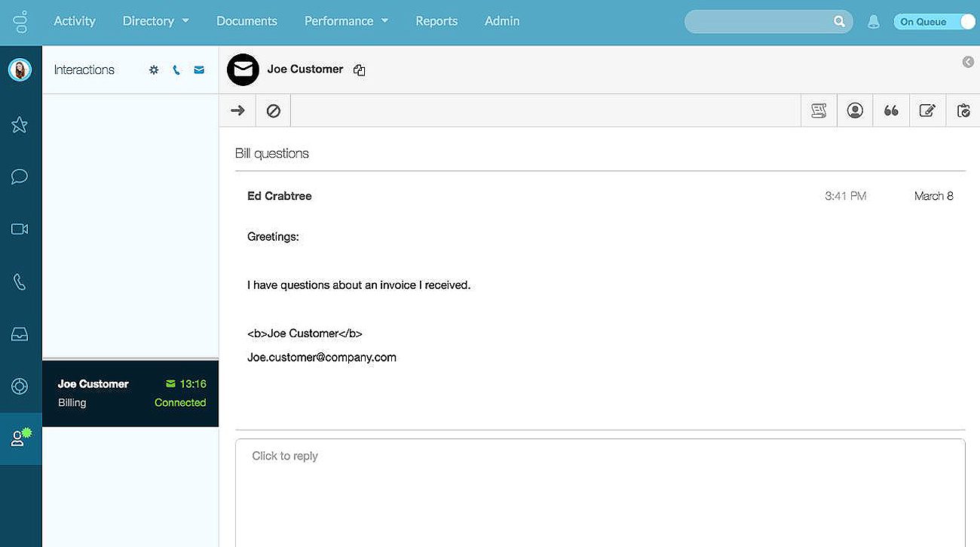
Task: Open the Inbox tray icon in sidebar
Action: [20, 334]
